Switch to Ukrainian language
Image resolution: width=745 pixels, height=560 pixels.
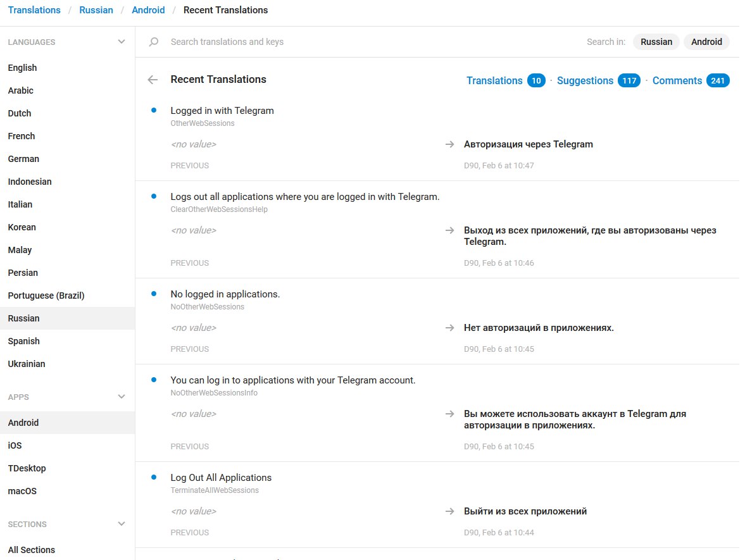tap(68, 364)
